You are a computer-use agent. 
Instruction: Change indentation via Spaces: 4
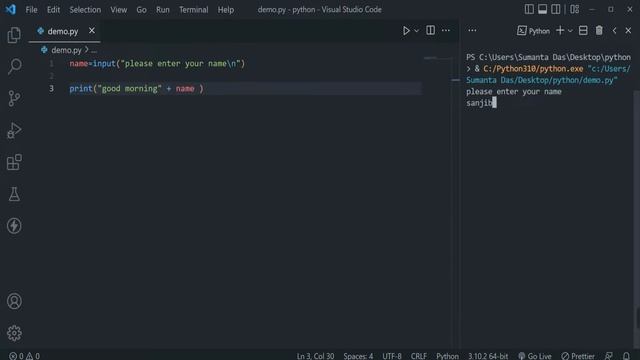coord(358,356)
